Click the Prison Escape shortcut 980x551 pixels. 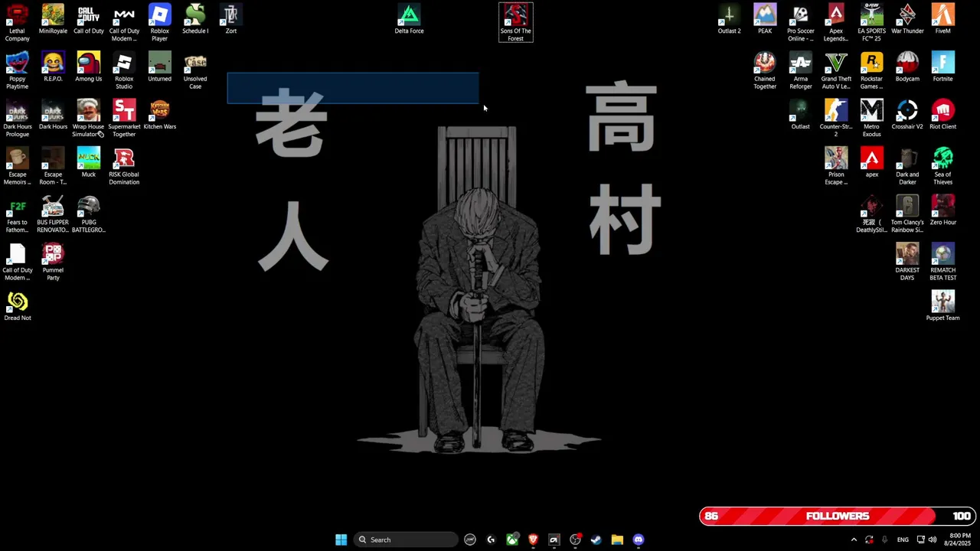tap(836, 166)
